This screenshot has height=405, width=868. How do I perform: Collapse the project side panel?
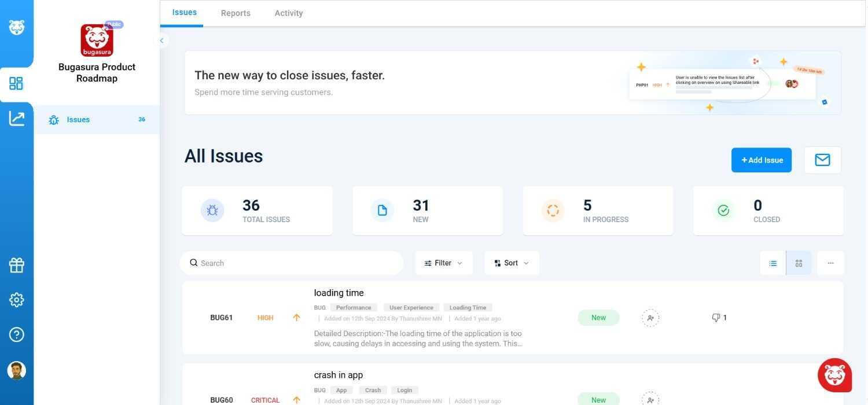tap(162, 41)
